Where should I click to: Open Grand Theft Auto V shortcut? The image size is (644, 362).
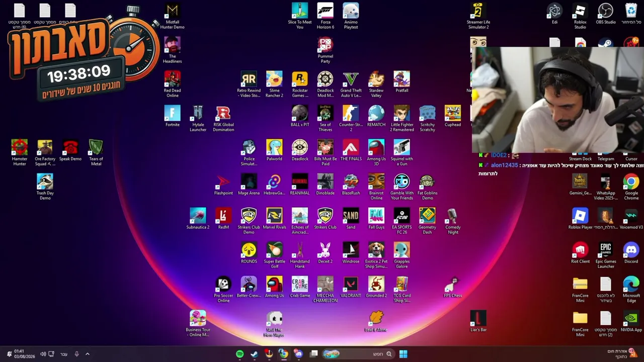351,84
